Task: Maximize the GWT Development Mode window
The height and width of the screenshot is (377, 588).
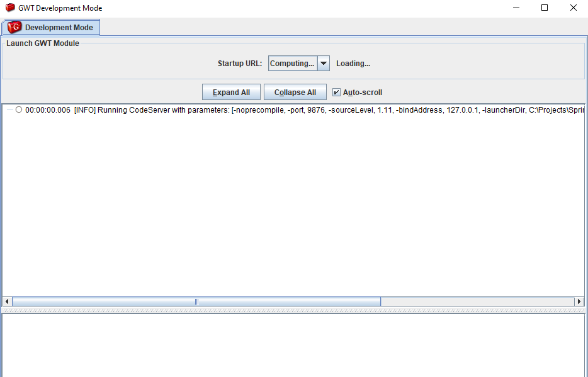Action: click(x=545, y=8)
